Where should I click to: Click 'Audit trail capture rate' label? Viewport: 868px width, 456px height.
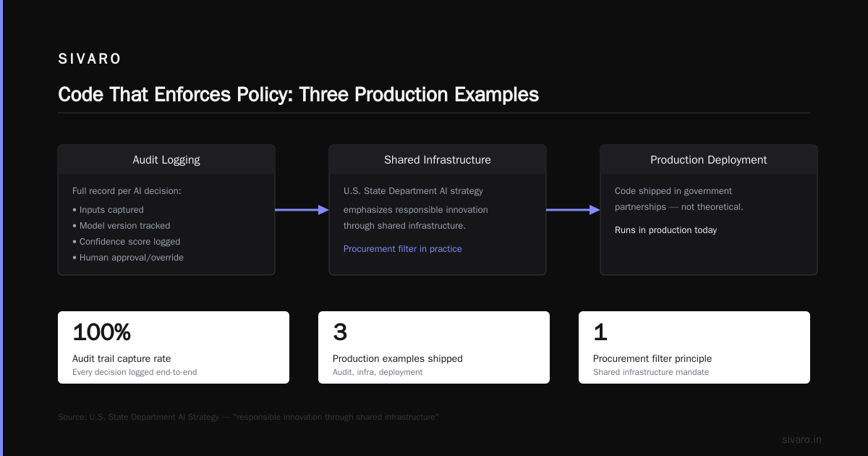[x=122, y=359]
